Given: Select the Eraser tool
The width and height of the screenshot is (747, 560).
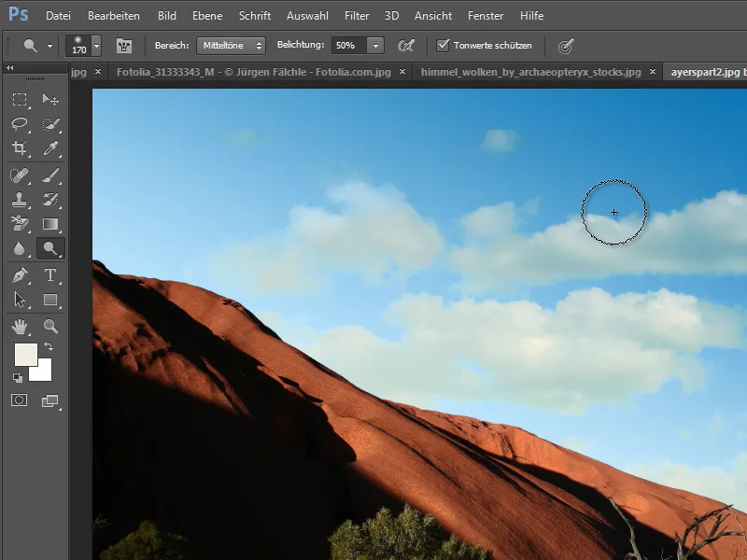Looking at the screenshot, I should [x=20, y=224].
